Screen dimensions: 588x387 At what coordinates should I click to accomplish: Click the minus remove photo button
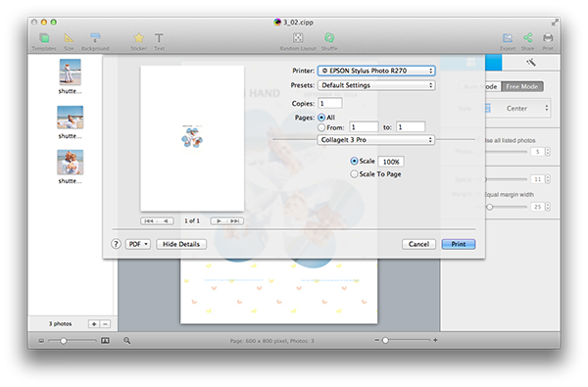106,324
